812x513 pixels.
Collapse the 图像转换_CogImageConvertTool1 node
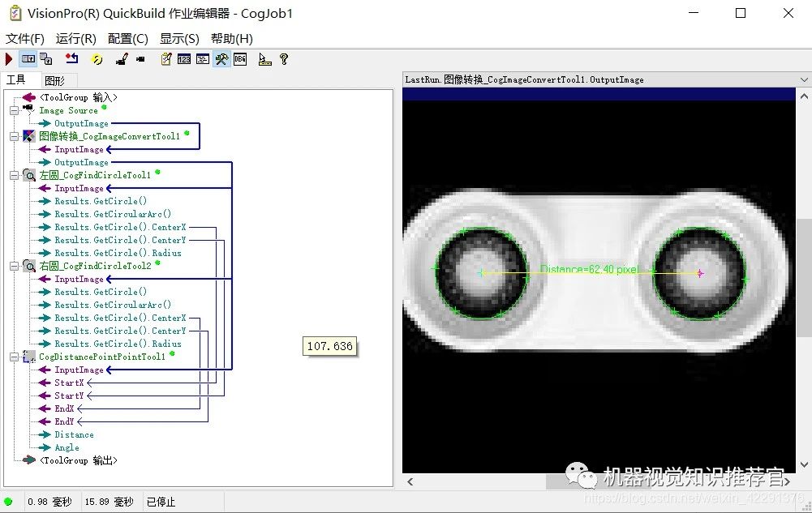(x=14, y=136)
